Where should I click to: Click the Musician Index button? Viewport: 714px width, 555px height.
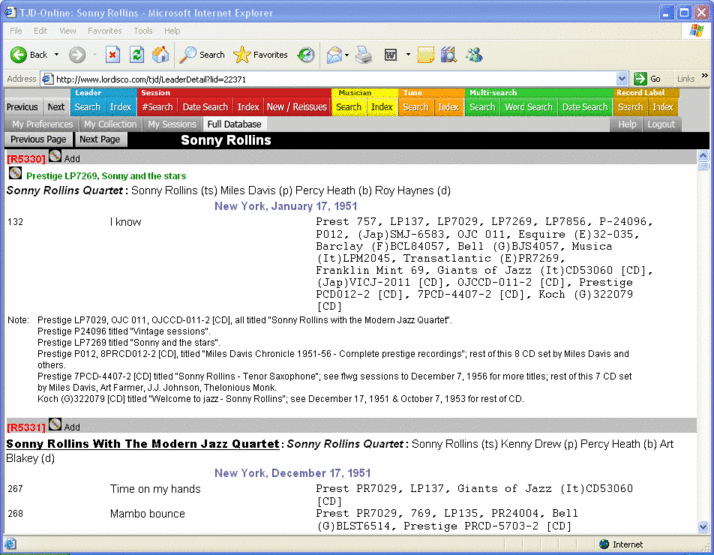[382, 107]
